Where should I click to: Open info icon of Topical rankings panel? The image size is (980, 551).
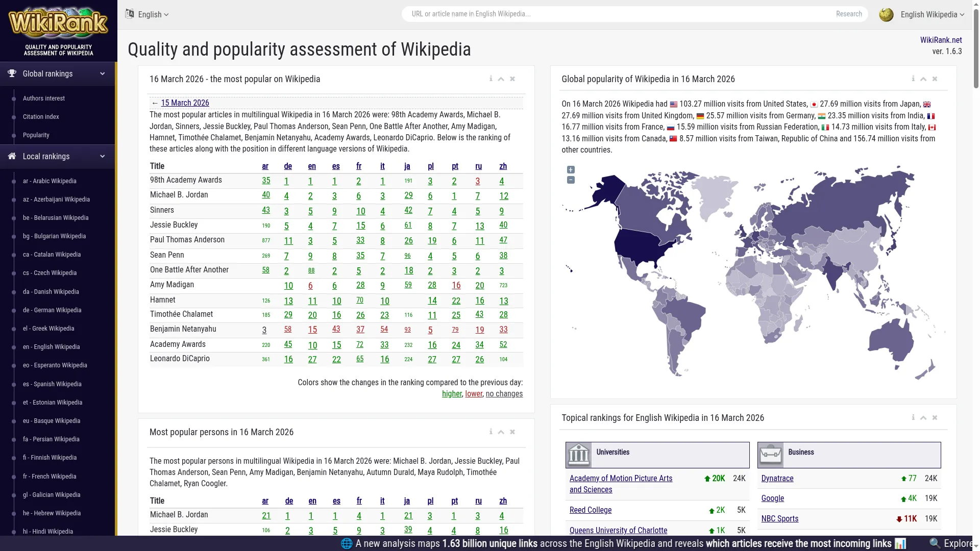coord(913,417)
